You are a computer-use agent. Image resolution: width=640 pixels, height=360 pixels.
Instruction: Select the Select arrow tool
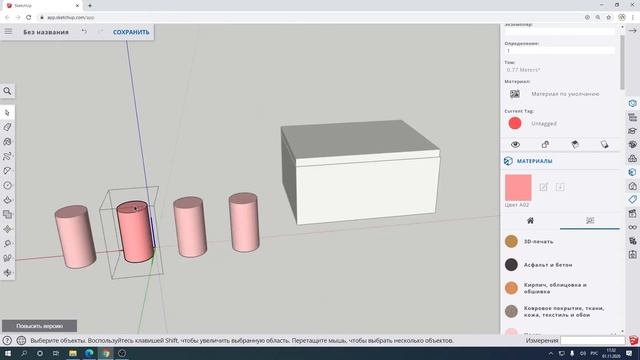(7, 112)
